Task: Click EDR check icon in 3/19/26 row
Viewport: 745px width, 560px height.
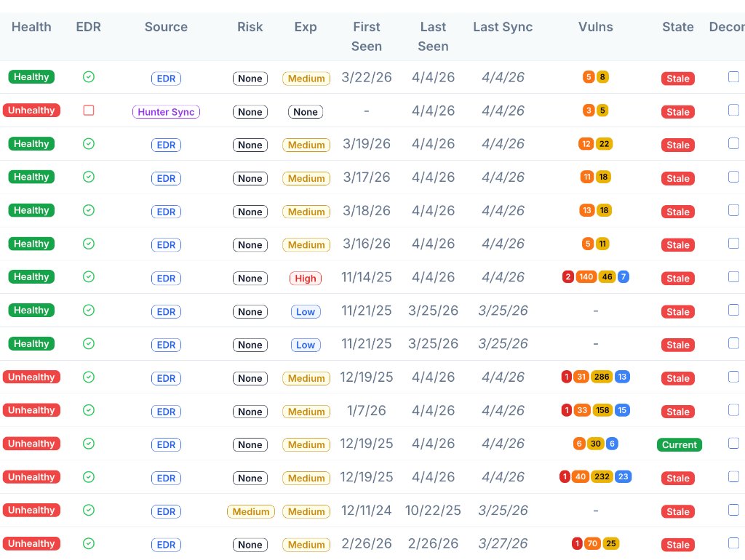Action: (88, 143)
